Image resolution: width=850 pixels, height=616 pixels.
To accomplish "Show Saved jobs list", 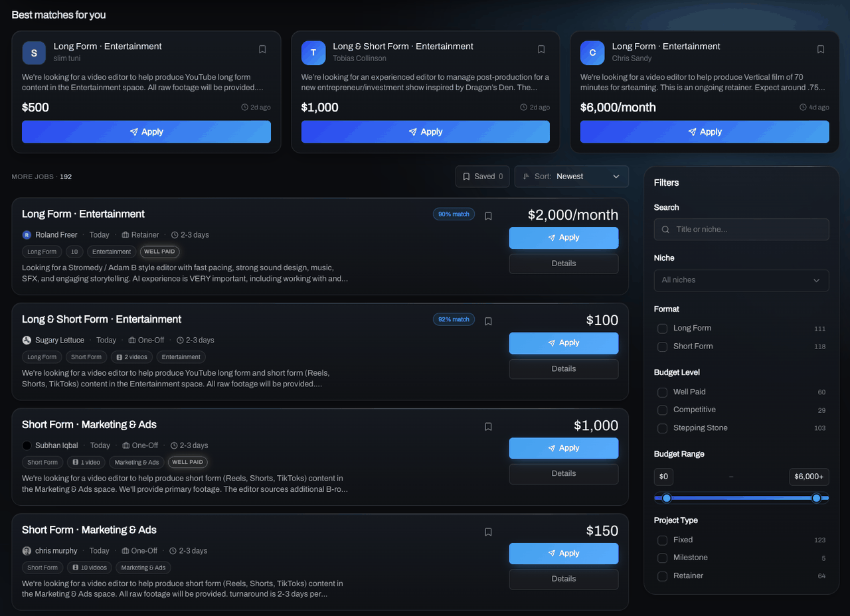I will tap(483, 177).
